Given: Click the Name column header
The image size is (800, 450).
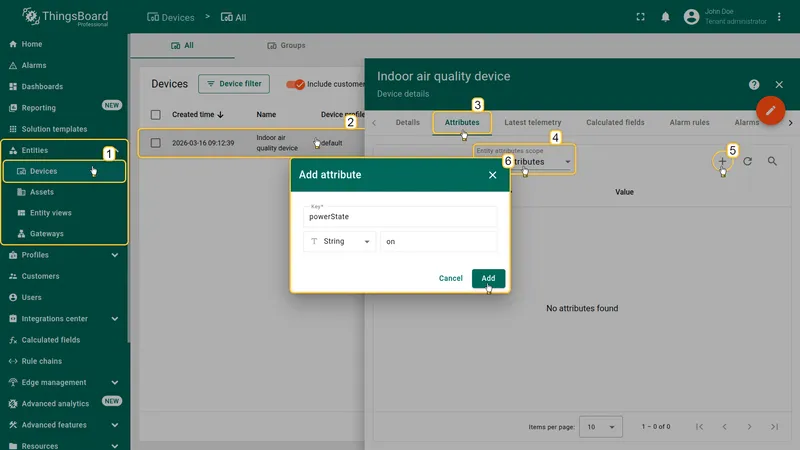Looking at the screenshot, I should (266, 115).
